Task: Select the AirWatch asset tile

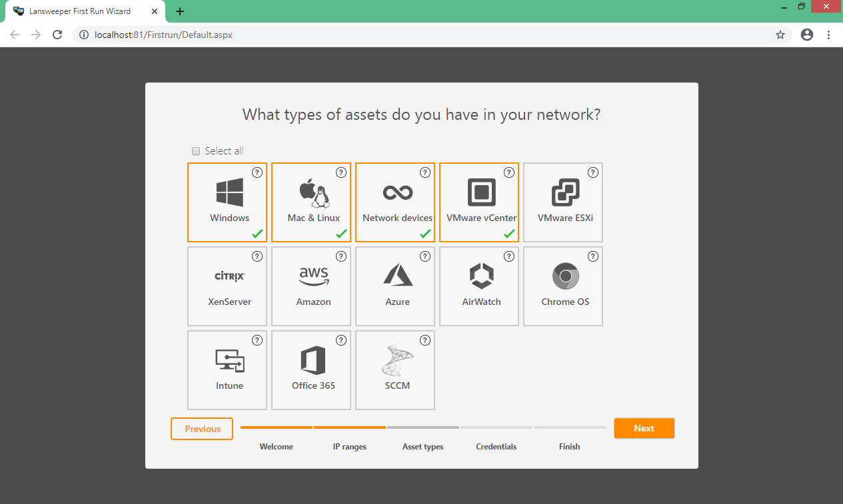Action: (x=479, y=286)
